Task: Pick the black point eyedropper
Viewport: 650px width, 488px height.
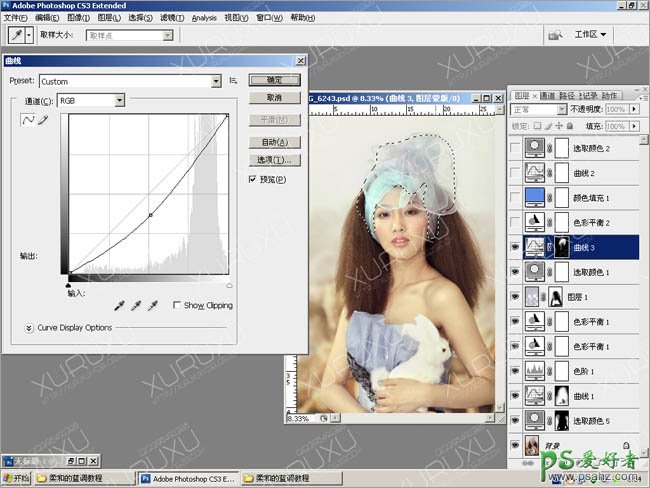Action: click(x=120, y=305)
